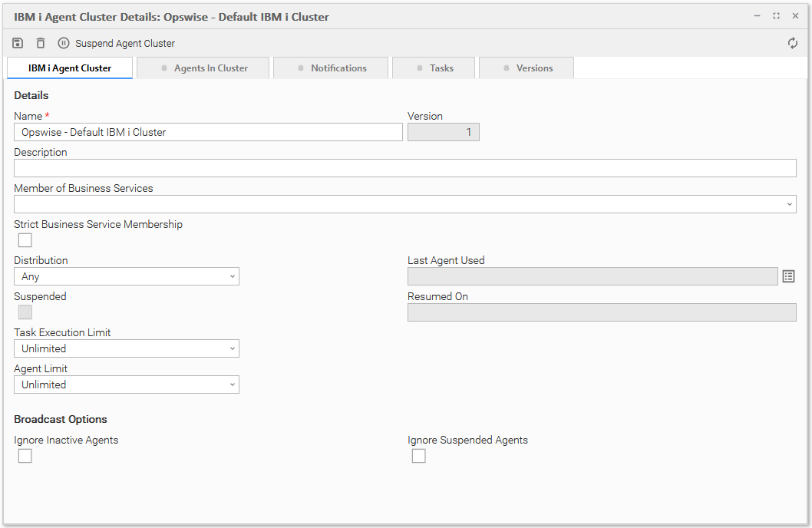Close the Agent Cluster Details window

(795, 16)
